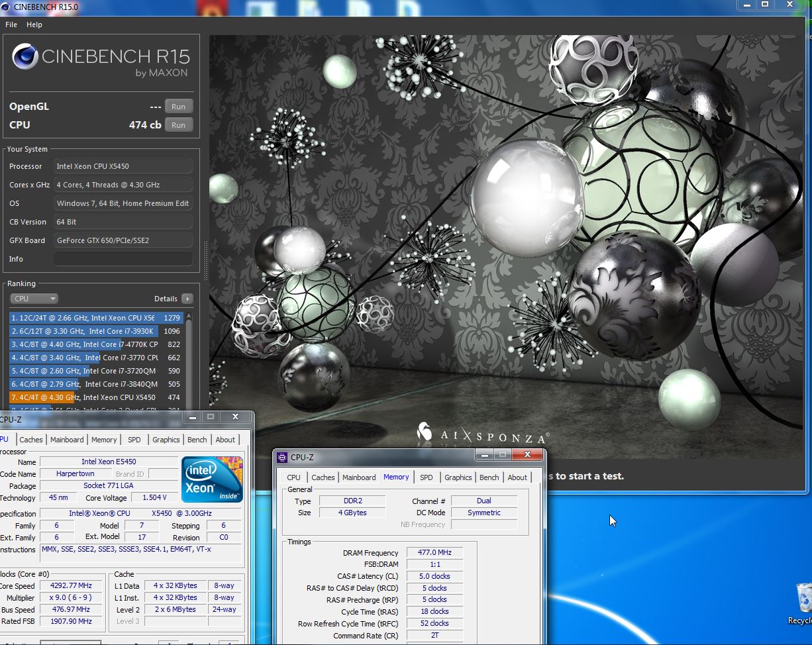Click the DRAM Frequency value 477.0 MHz

[434, 553]
